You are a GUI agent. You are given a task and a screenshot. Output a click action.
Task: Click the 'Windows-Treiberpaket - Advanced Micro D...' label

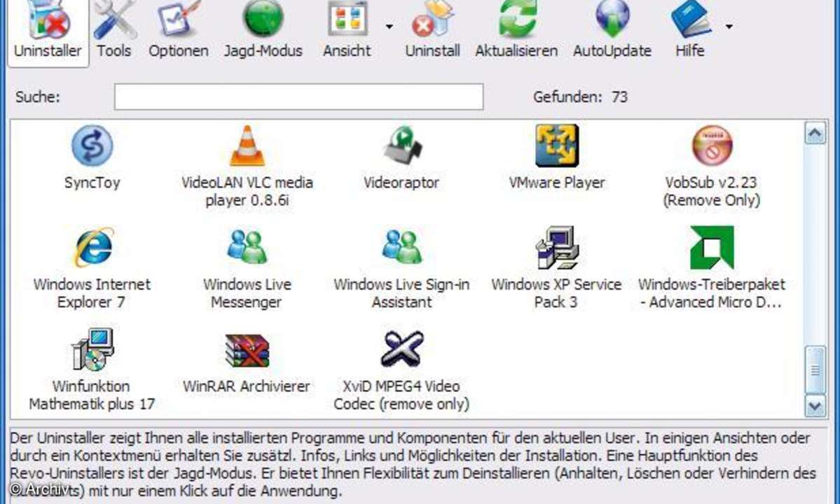(x=711, y=293)
